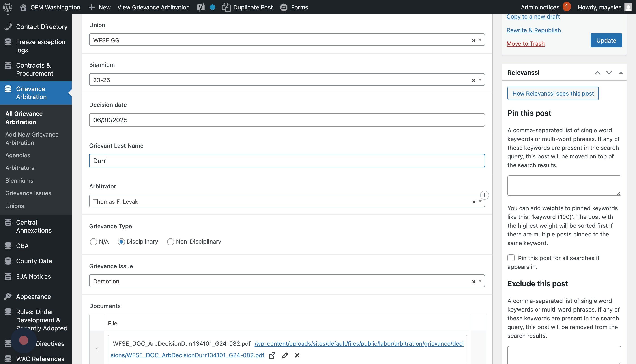Check Pin this post for all searches
Viewport: 636px width, 364px height.
pyautogui.click(x=511, y=258)
